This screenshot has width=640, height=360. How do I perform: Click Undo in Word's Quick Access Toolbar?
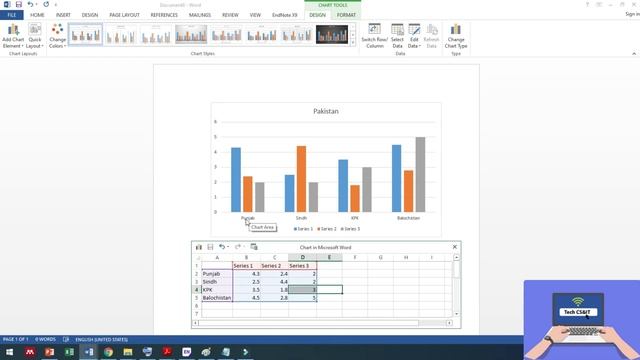tap(30, 4)
